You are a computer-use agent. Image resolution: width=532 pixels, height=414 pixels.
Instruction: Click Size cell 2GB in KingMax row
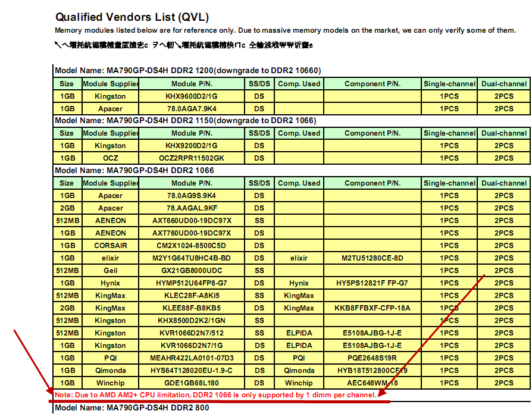[x=67, y=308]
